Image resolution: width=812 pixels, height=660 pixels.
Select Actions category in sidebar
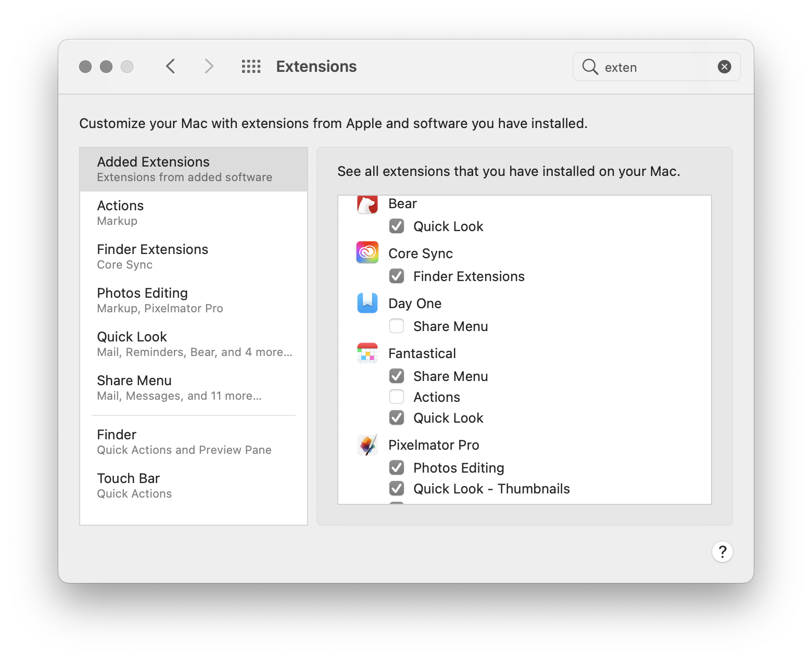pos(194,213)
